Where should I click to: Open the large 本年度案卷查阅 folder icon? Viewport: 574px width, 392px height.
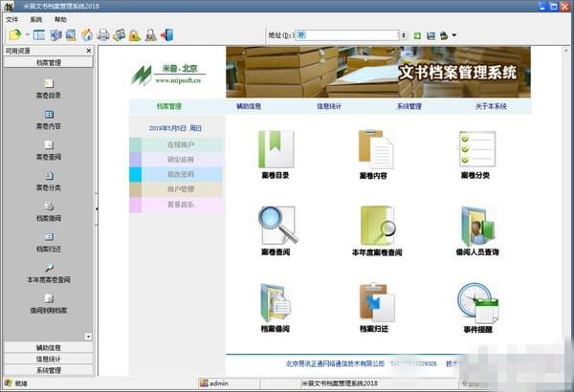pyautogui.click(x=378, y=226)
